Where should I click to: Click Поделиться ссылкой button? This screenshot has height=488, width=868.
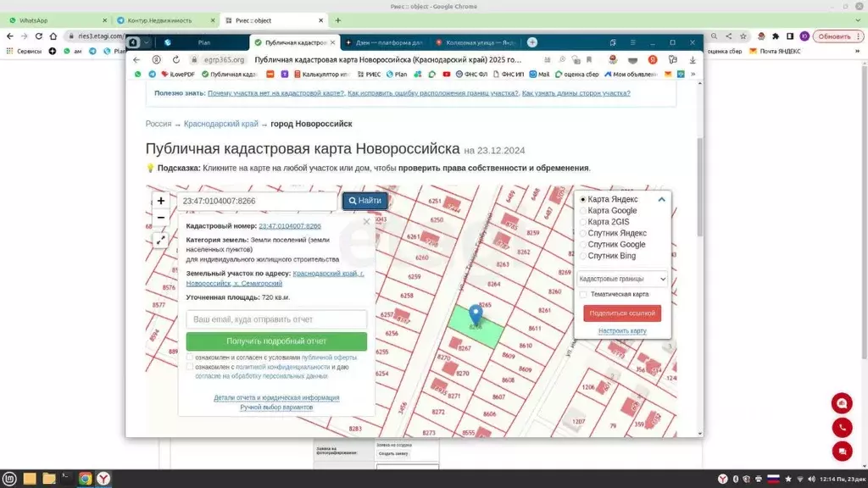622,313
